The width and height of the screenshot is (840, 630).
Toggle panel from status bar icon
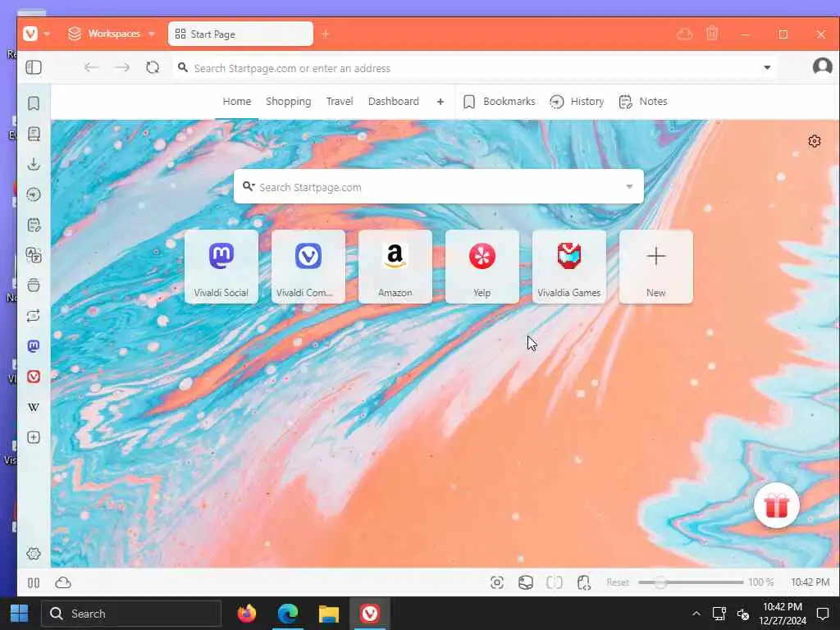pyautogui.click(x=34, y=582)
